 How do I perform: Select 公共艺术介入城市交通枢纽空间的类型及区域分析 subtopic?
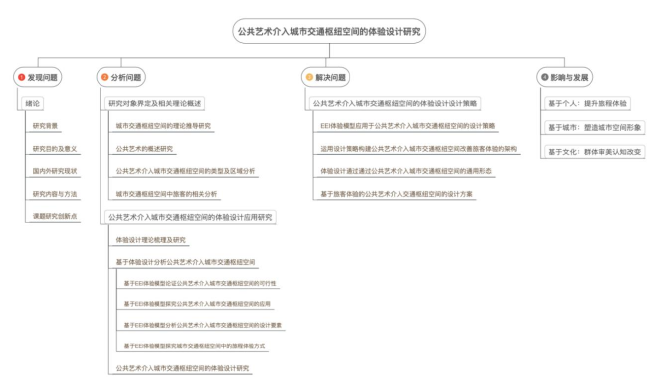click(185, 171)
